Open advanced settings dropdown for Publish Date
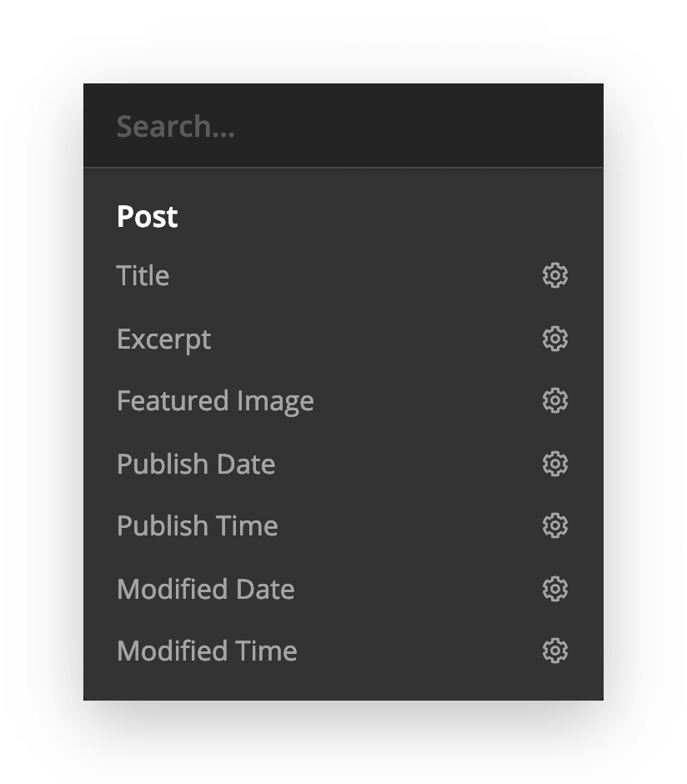This screenshot has width=687, height=784. coord(555,463)
